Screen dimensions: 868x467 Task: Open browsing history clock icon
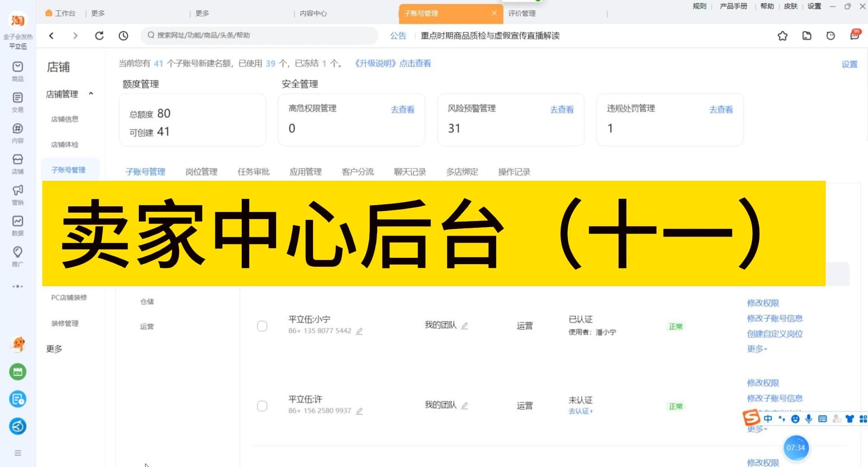[124, 35]
